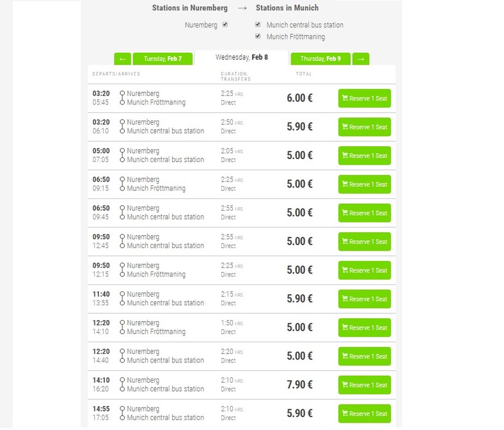This screenshot has height=430, width=504.
Task: Click cart icon for 14:55 departure
Action: point(345,414)
